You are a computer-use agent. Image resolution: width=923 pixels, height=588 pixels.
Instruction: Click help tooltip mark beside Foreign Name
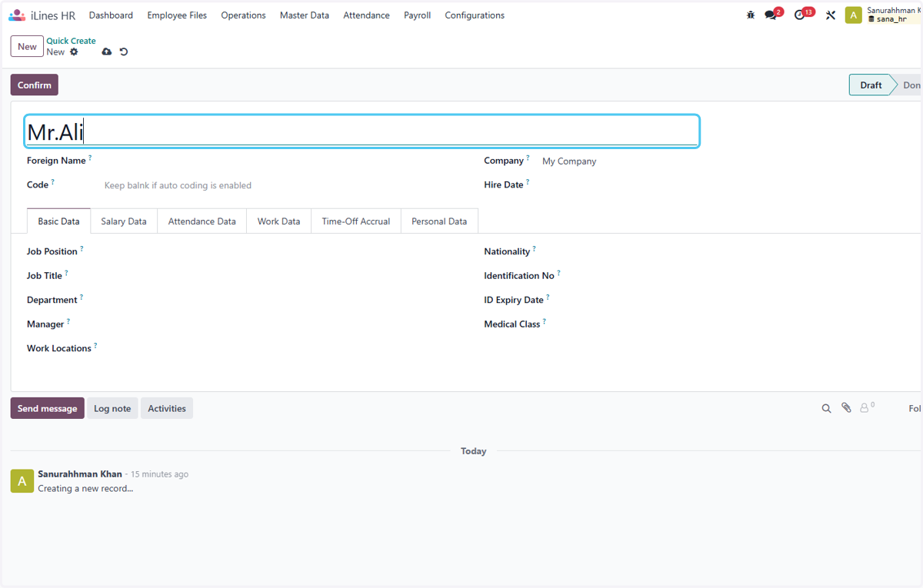click(90, 158)
